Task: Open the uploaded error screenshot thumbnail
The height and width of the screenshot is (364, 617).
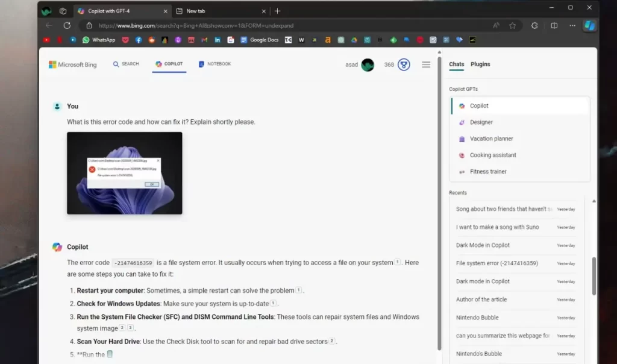Action: point(124,173)
